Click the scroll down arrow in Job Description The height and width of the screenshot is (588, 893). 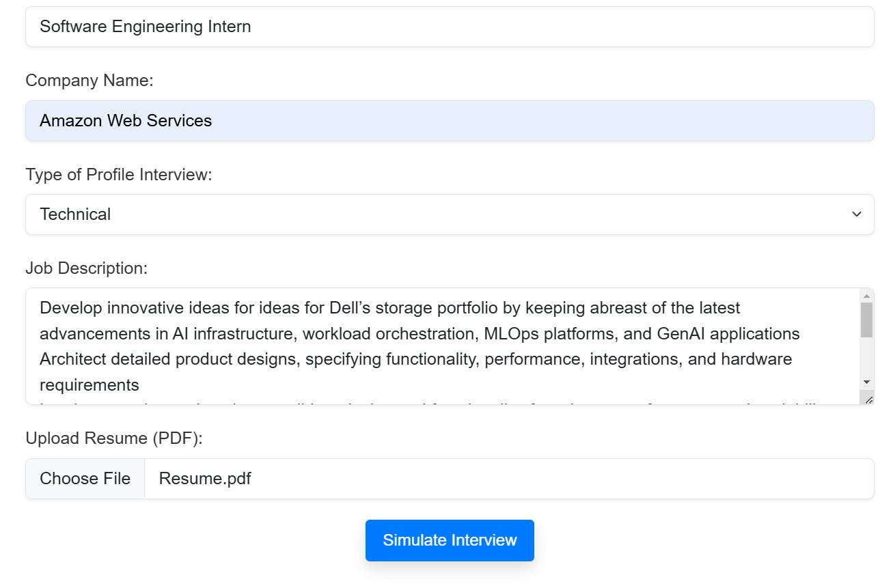tap(866, 382)
